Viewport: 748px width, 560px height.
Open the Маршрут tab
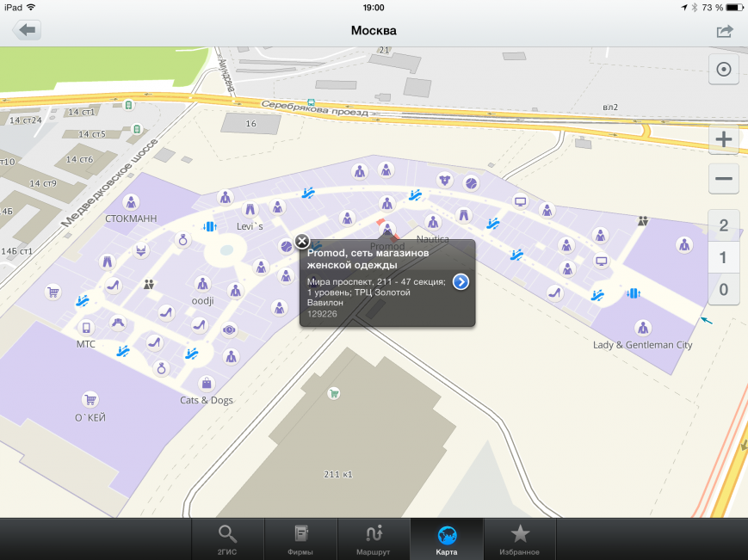point(374,539)
